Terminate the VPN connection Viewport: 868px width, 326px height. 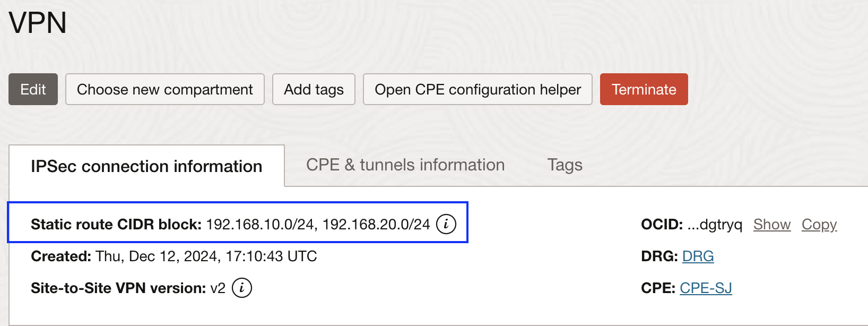tap(644, 89)
